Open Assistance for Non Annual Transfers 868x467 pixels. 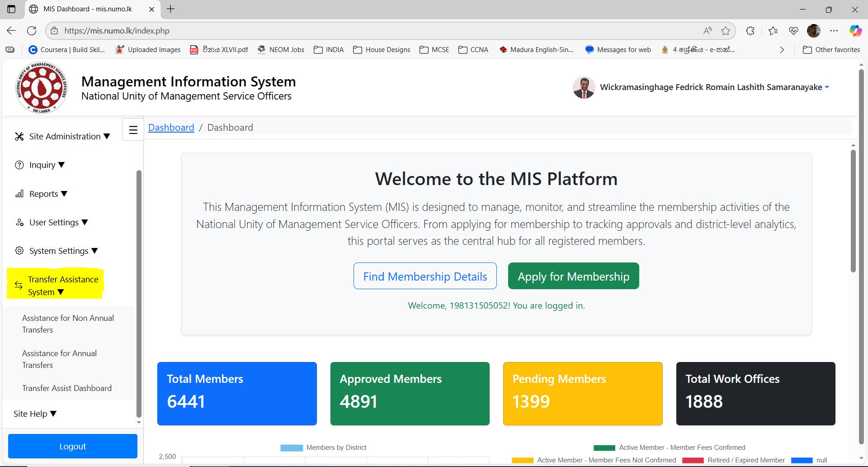(x=68, y=324)
